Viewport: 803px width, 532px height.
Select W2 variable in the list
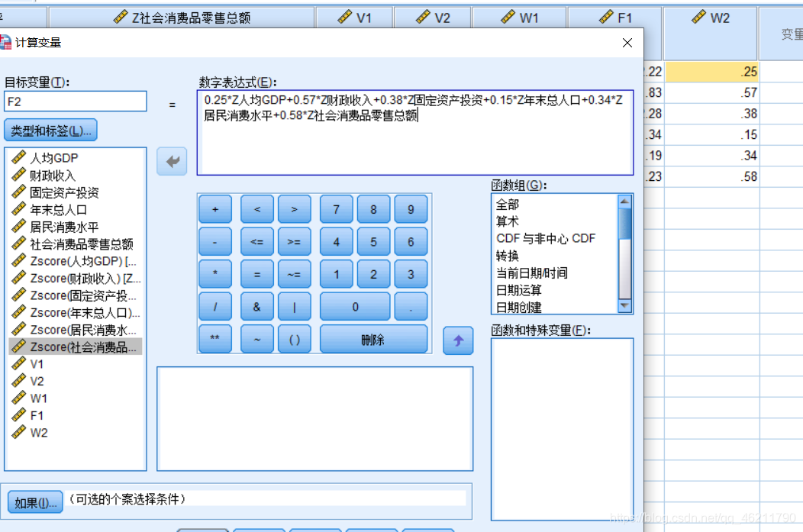click(38, 433)
